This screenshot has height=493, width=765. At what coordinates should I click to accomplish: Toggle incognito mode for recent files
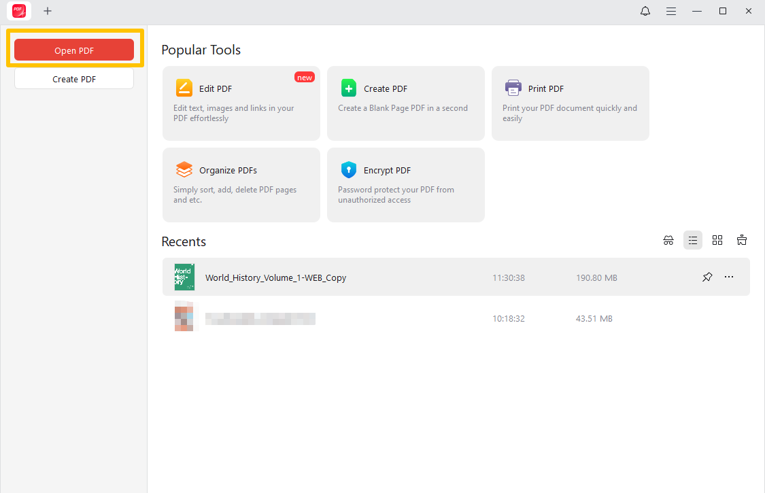668,241
